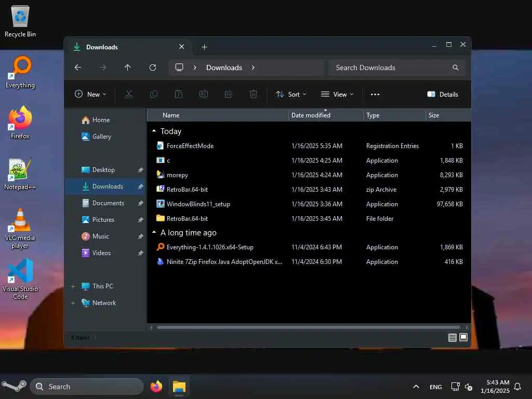Select Everything desktop shortcut
This screenshot has height=399, width=532.
pos(20,72)
